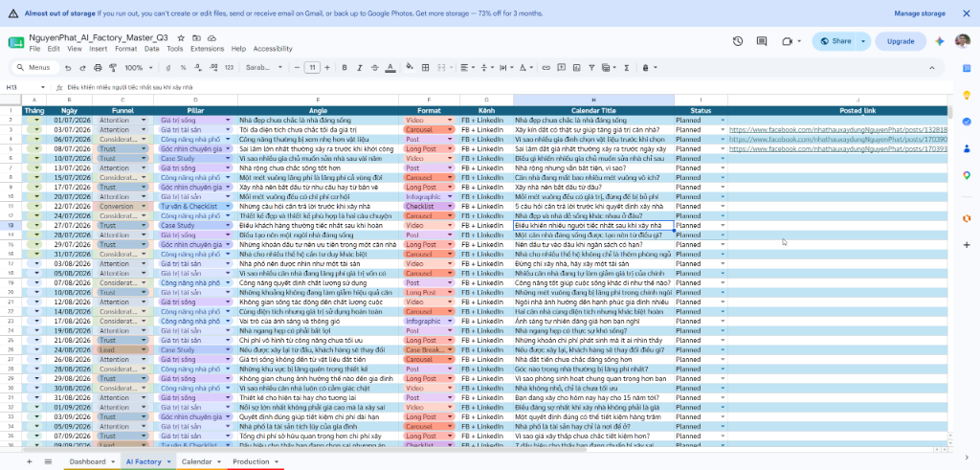Open version history clock icon
Viewport: 980px width, 470px height.
pyautogui.click(x=738, y=41)
